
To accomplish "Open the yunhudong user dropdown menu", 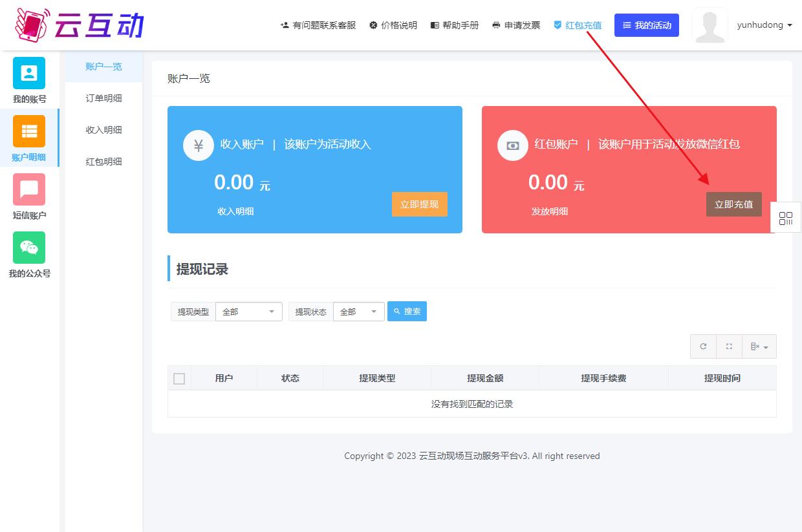I will click(764, 25).
